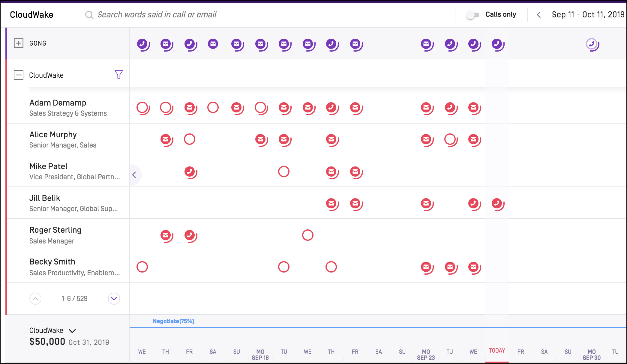Open Mike Patel's Friday call activity icon
The height and width of the screenshot is (364, 627).
[x=190, y=172]
